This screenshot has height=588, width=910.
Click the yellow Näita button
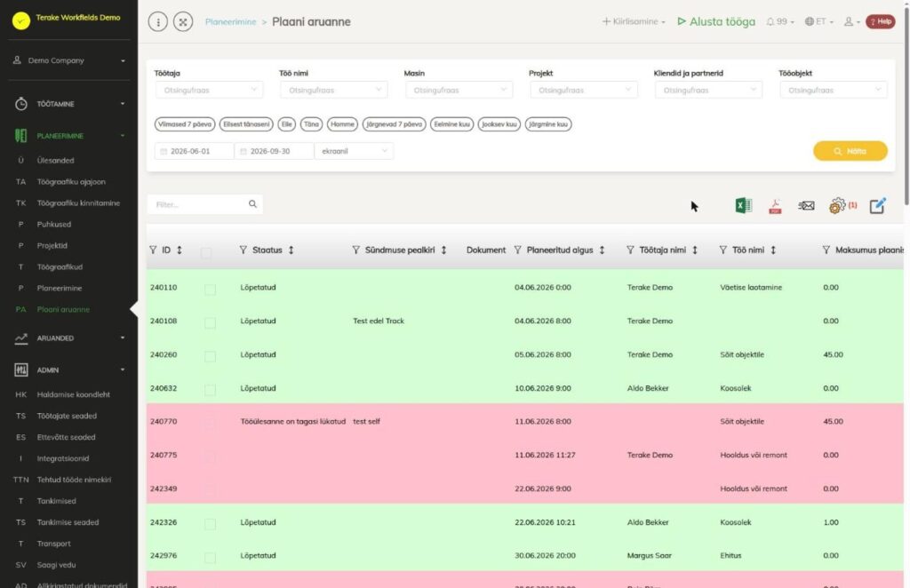coord(850,151)
